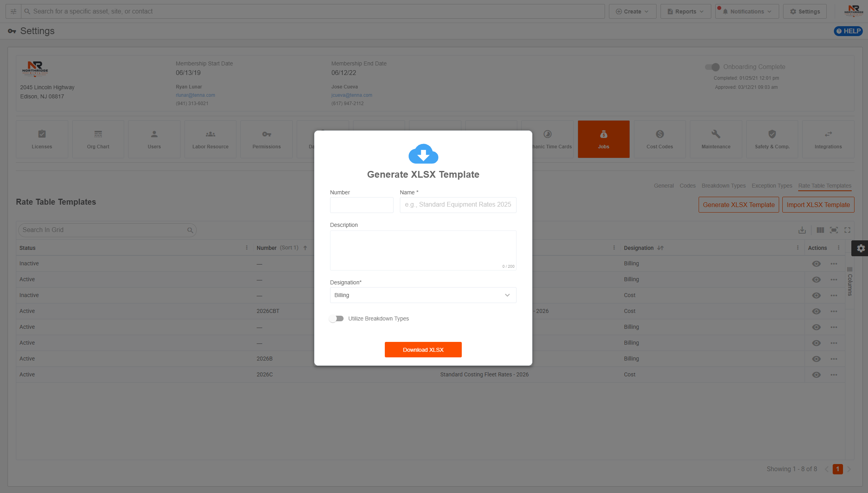Screen dimensions: 868x493
Task: Open the Integrations tile
Action: [828, 139]
